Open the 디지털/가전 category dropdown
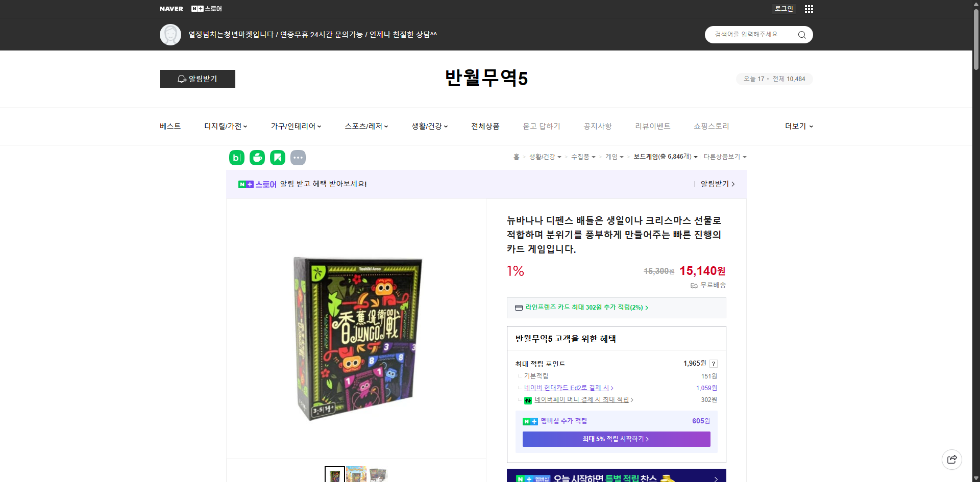The width and height of the screenshot is (980, 482). (226, 126)
